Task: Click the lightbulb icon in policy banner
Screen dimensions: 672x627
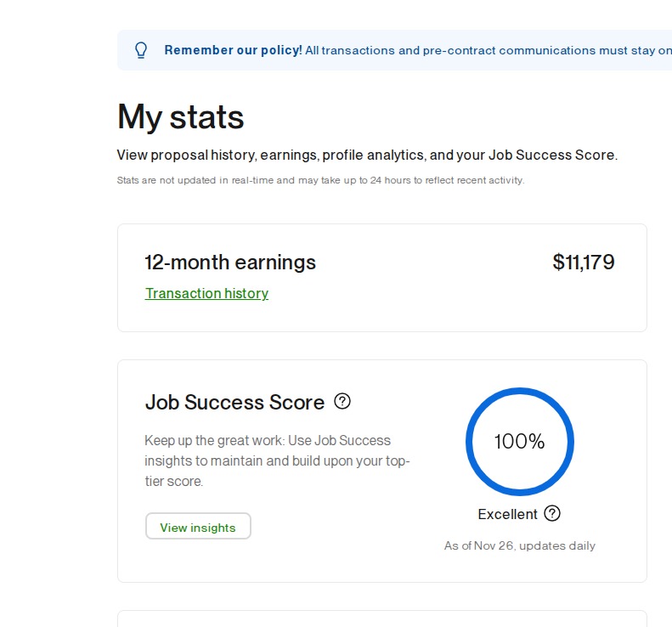Action: pyautogui.click(x=142, y=50)
